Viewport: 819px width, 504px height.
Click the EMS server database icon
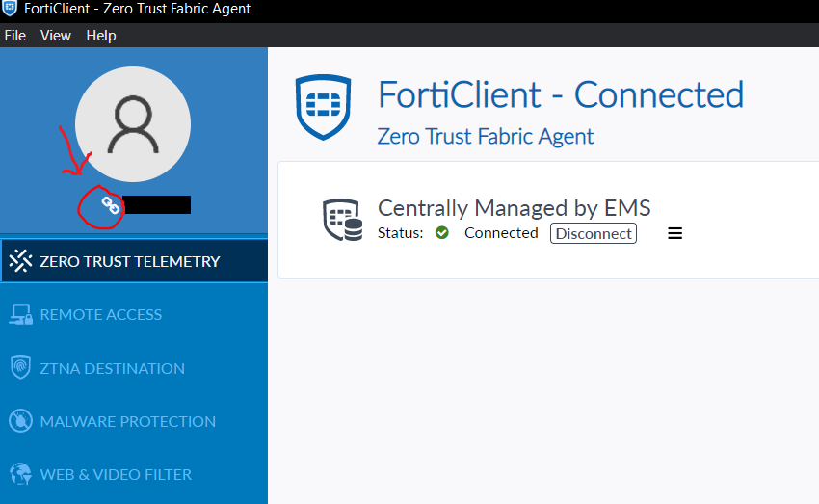tap(342, 220)
